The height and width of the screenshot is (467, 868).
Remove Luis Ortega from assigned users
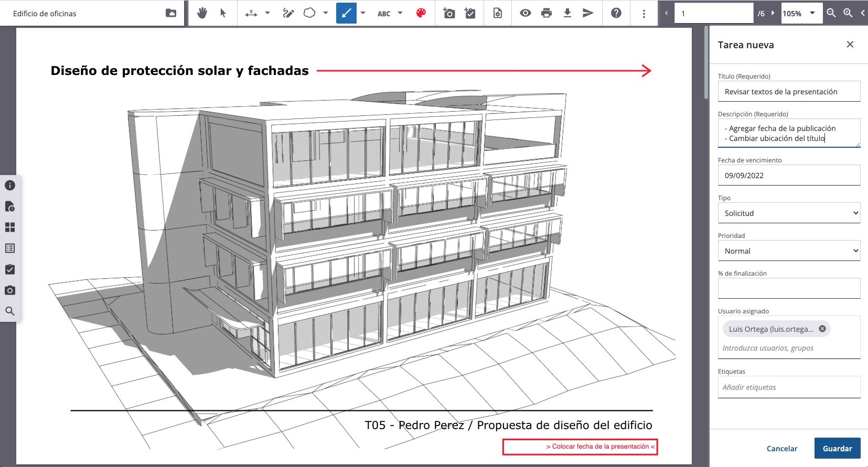pos(822,329)
